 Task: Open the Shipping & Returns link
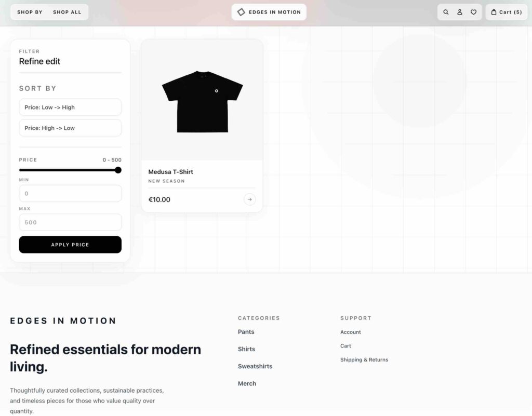click(364, 359)
